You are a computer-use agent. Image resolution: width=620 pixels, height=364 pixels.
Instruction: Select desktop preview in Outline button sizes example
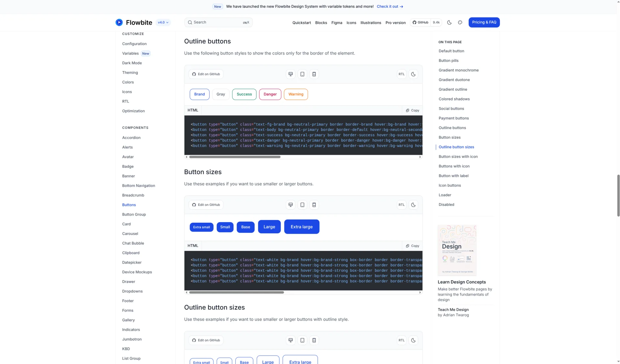(x=291, y=340)
